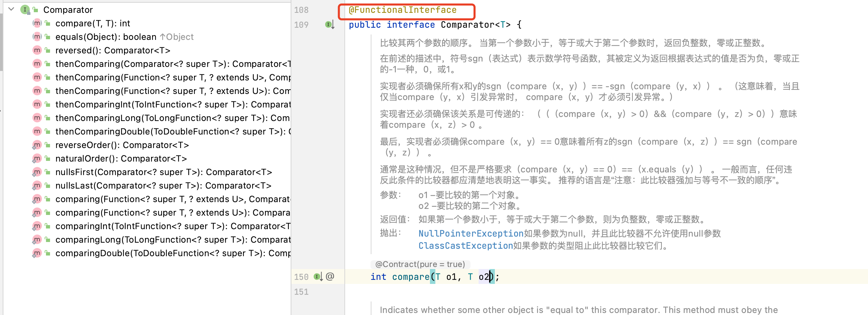868x315 pixels.
Task: Open the ClassCastException documentation link
Action: 465,246
